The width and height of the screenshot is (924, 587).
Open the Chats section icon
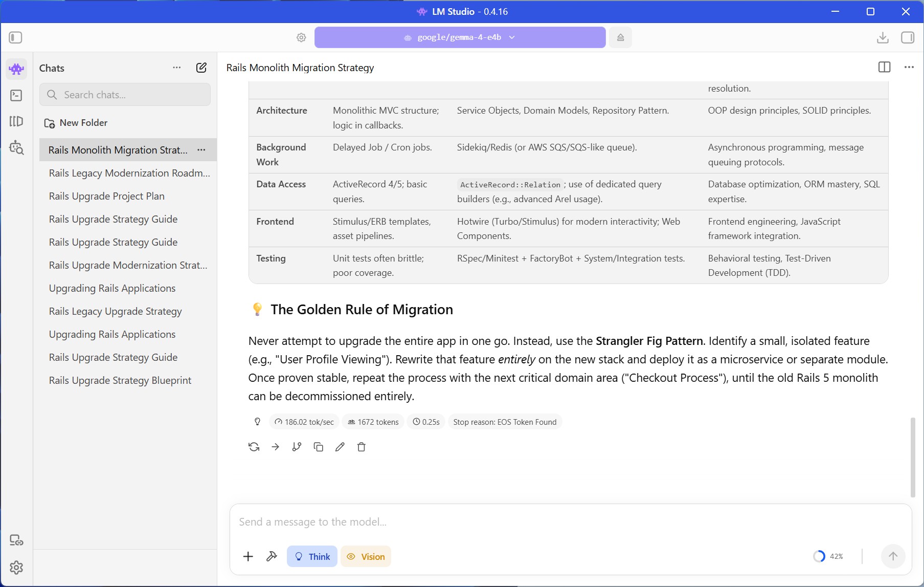click(16, 69)
